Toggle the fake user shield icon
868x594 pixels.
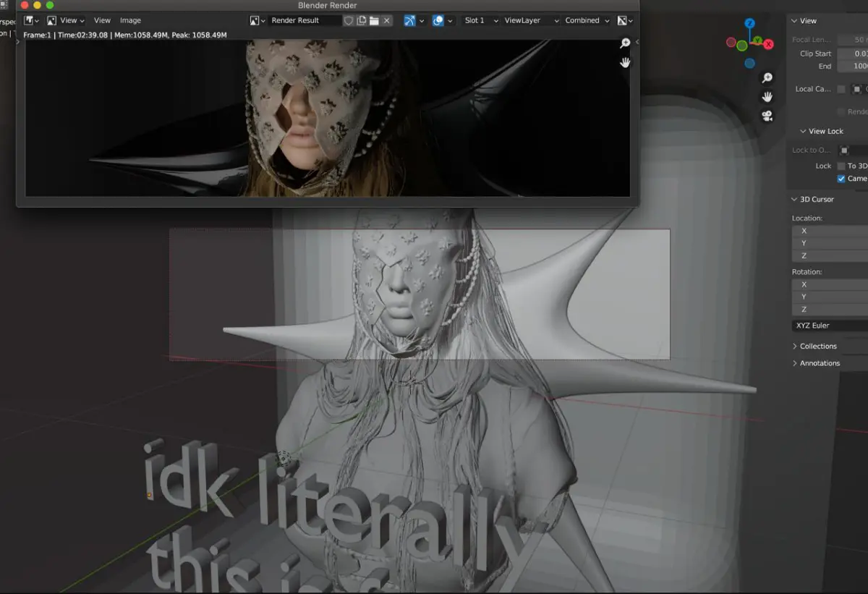point(348,20)
